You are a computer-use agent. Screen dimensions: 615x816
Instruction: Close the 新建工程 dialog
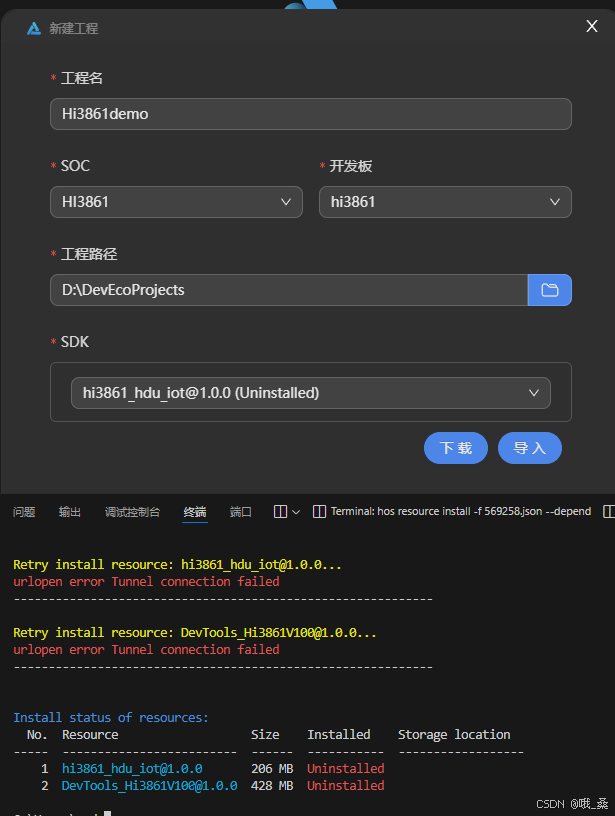pos(592,26)
